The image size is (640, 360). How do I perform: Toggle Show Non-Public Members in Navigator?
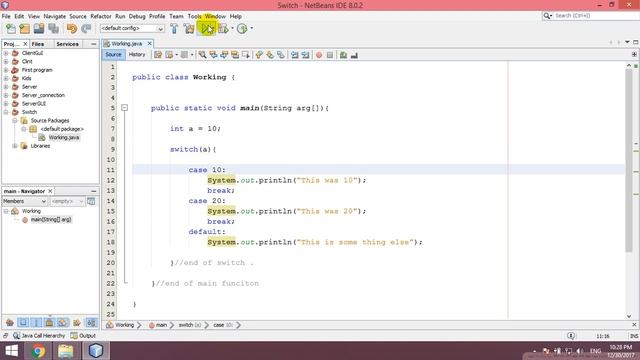coord(49,322)
